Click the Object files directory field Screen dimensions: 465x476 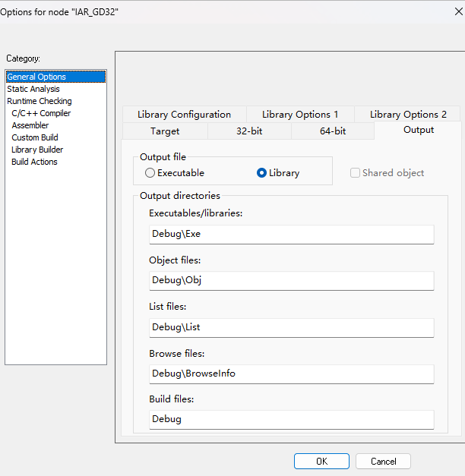point(292,280)
